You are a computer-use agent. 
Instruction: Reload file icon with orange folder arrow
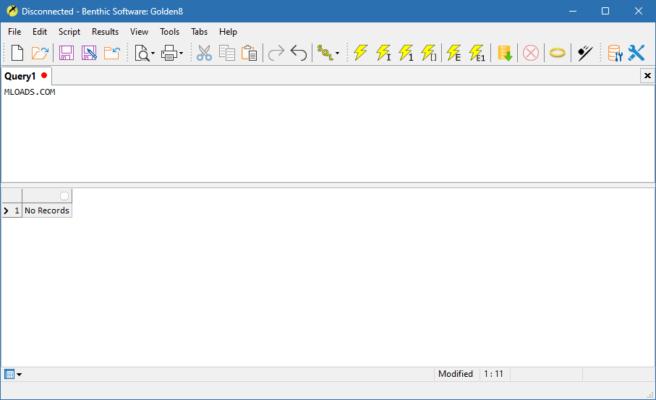(x=112, y=53)
